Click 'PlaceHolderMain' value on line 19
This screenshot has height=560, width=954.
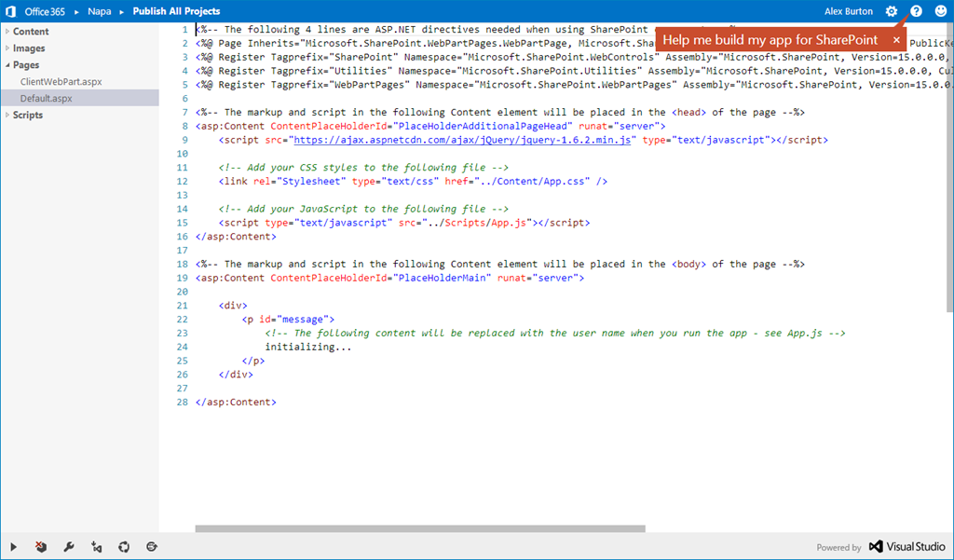click(x=443, y=278)
